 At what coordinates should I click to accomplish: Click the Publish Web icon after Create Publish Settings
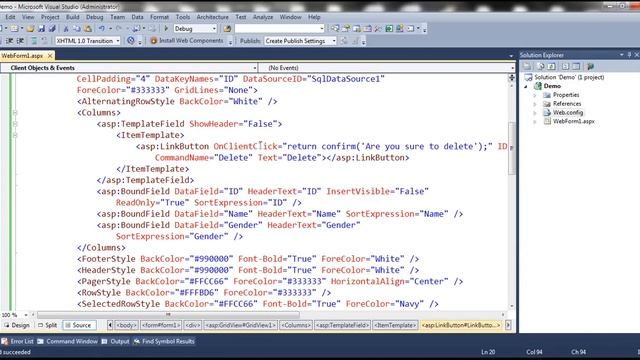344,41
